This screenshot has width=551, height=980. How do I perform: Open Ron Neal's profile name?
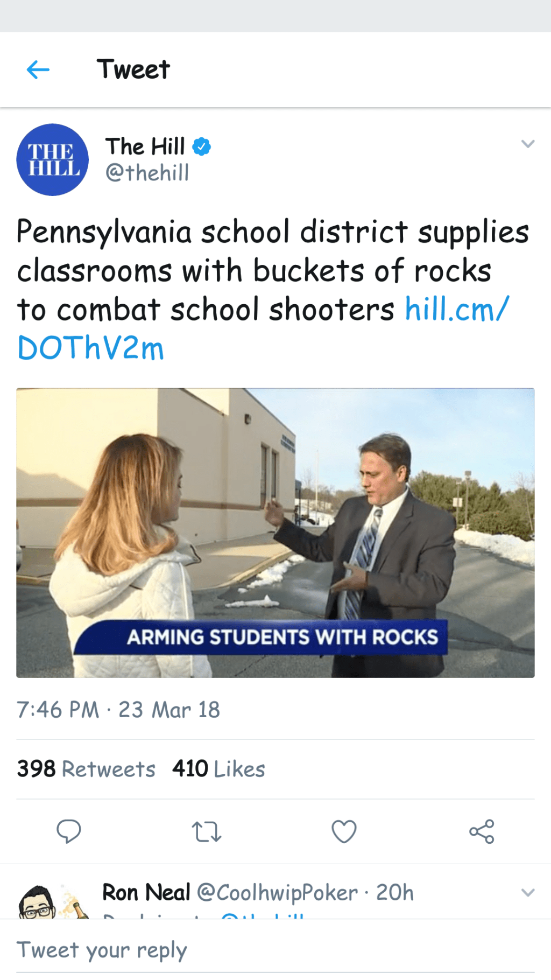point(146,892)
